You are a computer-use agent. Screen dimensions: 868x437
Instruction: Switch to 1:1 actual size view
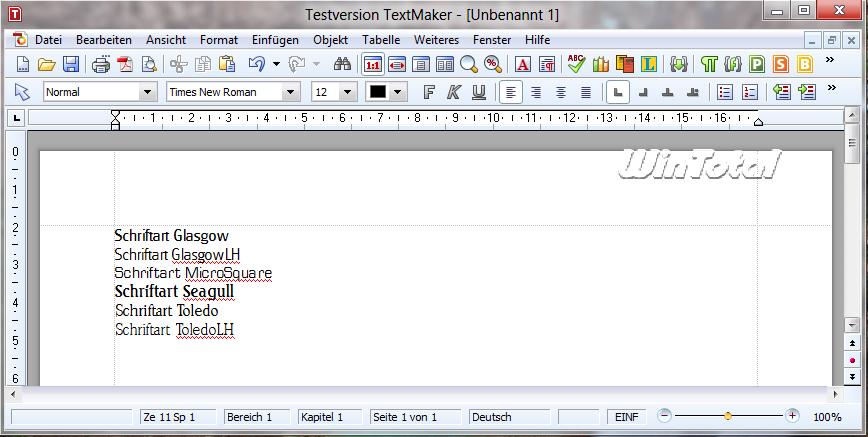(373, 64)
